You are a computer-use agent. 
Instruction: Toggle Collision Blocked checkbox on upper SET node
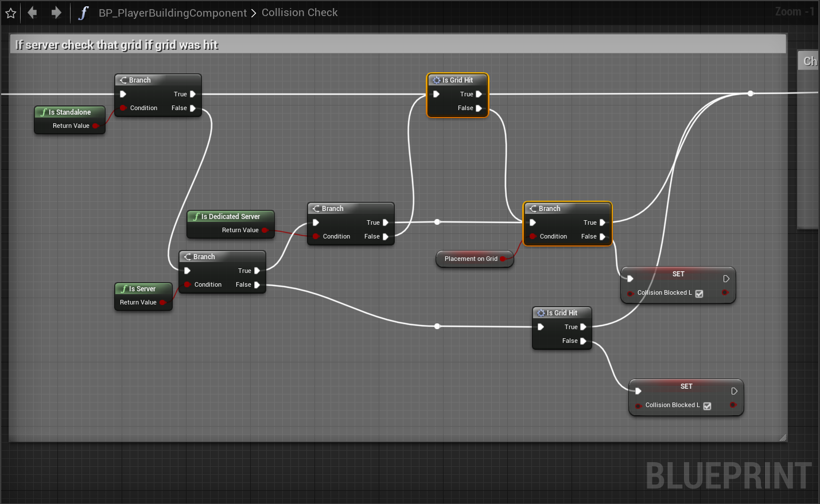tap(699, 294)
